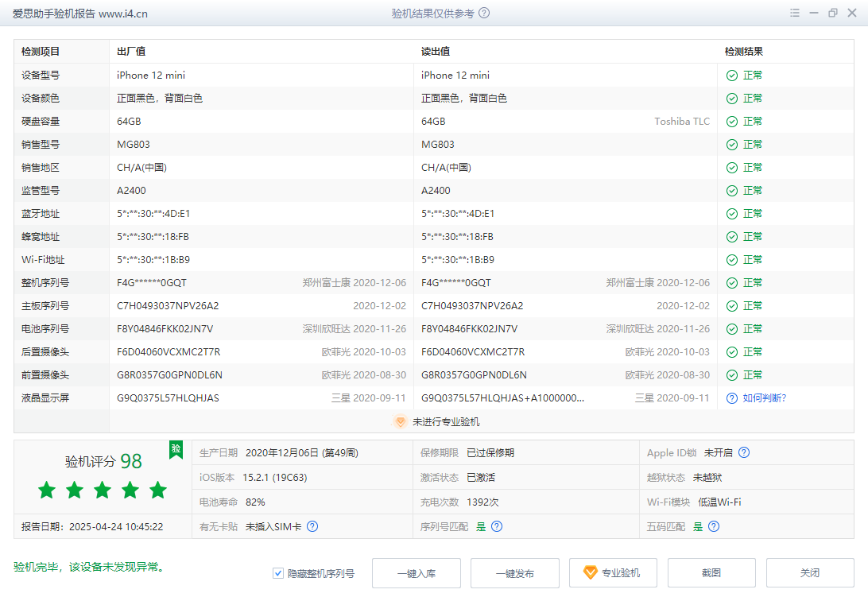Click the 检测结果 column header
The height and width of the screenshot is (601, 868).
coord(744,52)
